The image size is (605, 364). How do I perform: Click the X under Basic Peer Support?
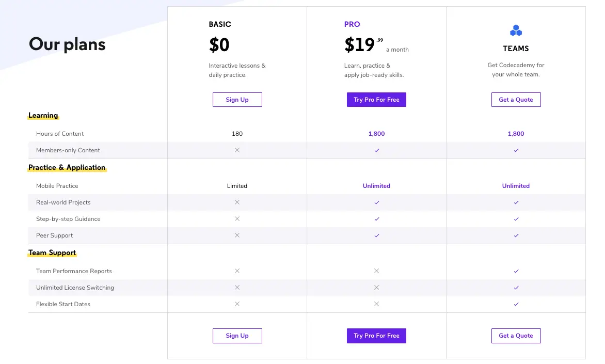point(237,235)
